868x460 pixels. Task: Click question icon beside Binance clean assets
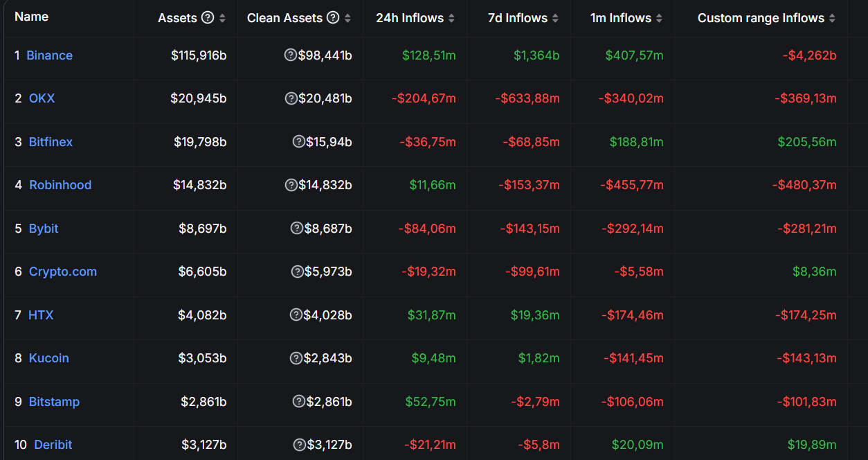point(291,55)
